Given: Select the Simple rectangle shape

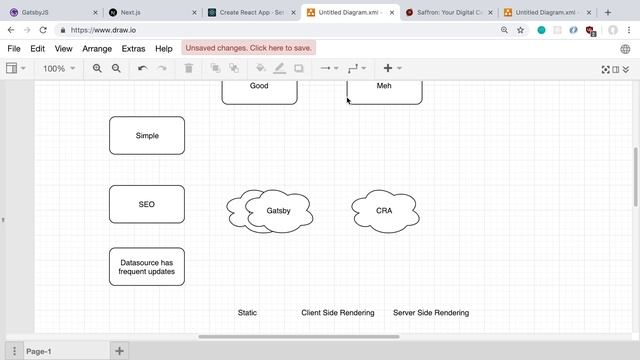Looking at the screenshot, I should (147, 136).
